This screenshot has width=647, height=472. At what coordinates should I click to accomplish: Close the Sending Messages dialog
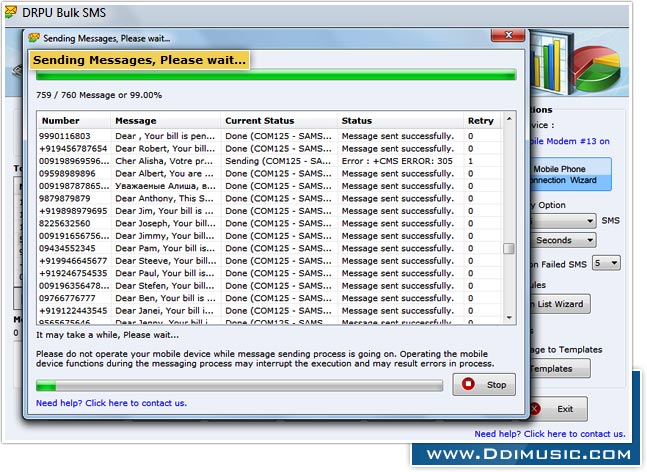[508, 35]
